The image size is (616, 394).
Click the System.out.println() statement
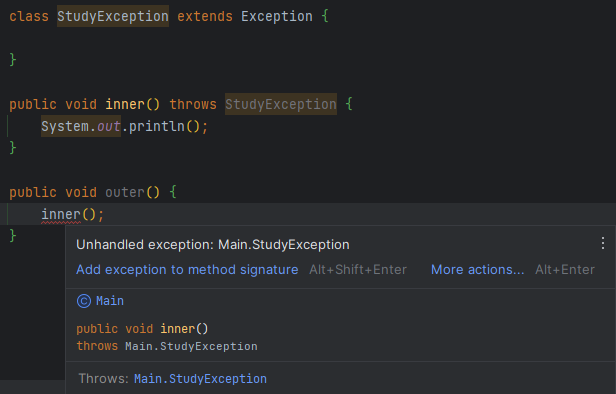pyautogui.click(x=124, y=126)
